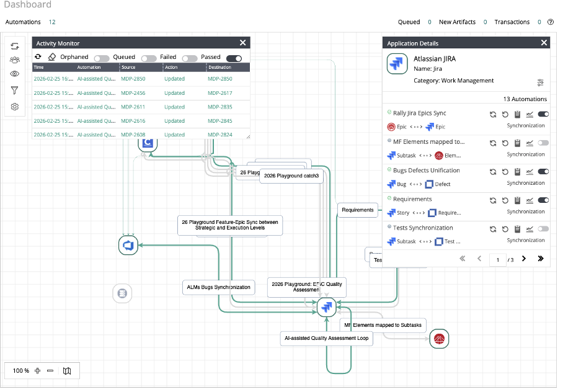Toggle the Failed switch
563x392 pixels.
pyautogui.click(x=190, y=58)
